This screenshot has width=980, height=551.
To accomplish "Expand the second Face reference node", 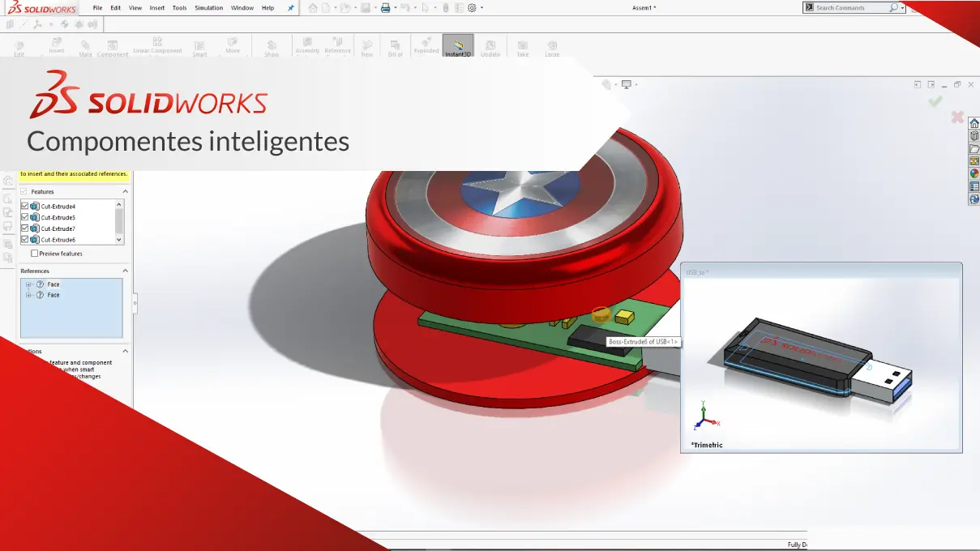I will (x=28, y=295).
